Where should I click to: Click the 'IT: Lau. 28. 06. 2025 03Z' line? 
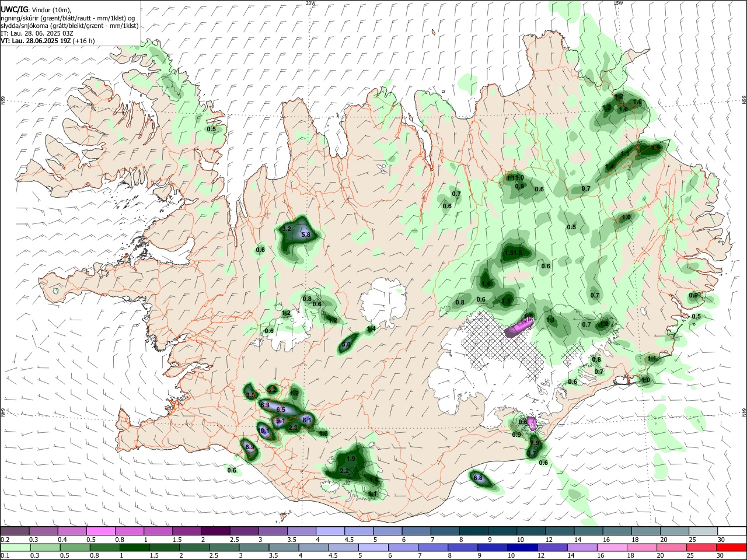click(x=37, y=33)
